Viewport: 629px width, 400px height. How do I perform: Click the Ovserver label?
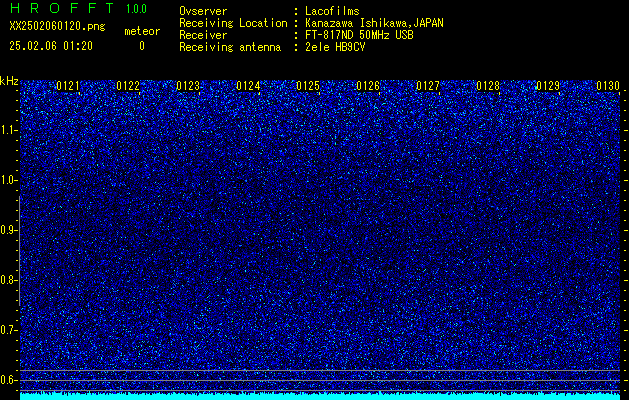click(203, 11)
